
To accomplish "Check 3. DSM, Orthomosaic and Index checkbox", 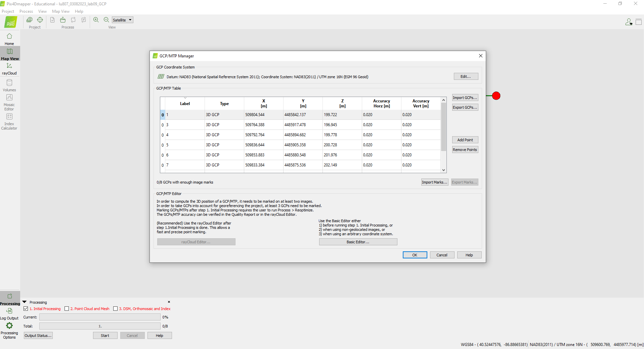I will point(116,309).
